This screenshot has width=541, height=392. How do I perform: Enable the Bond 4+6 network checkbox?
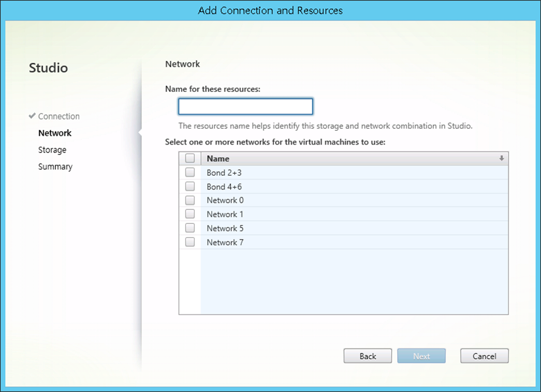click(x=190, y=186)
